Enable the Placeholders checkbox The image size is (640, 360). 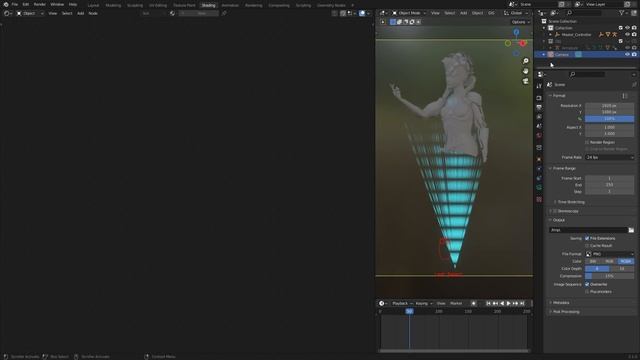(x=587, y=292)
